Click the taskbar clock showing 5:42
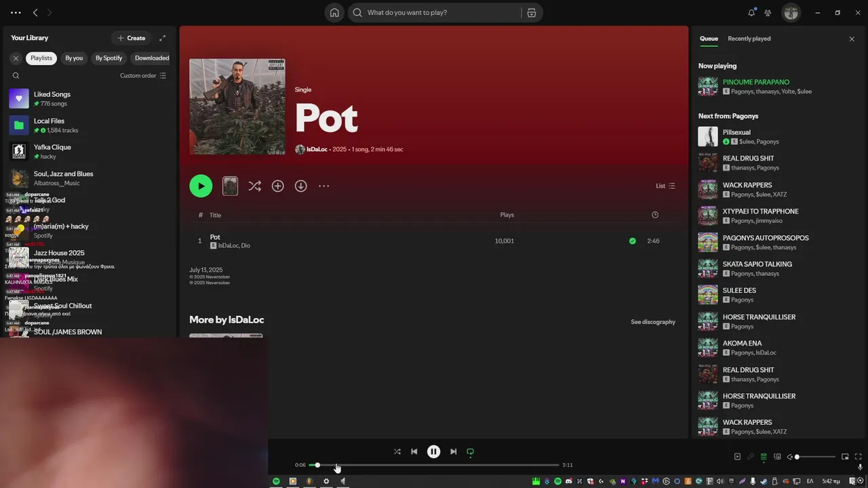Image resolution: width=868 pixels, height=488 pixels. (x=831, y=481)
